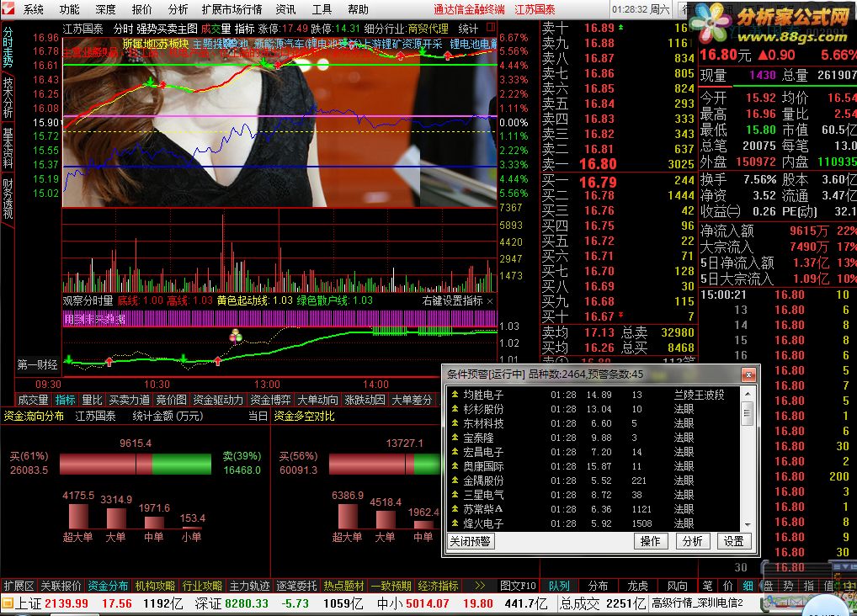Click the small box icon beside 统计
This screenshot has width=857, height=616.
pos(490,27)
